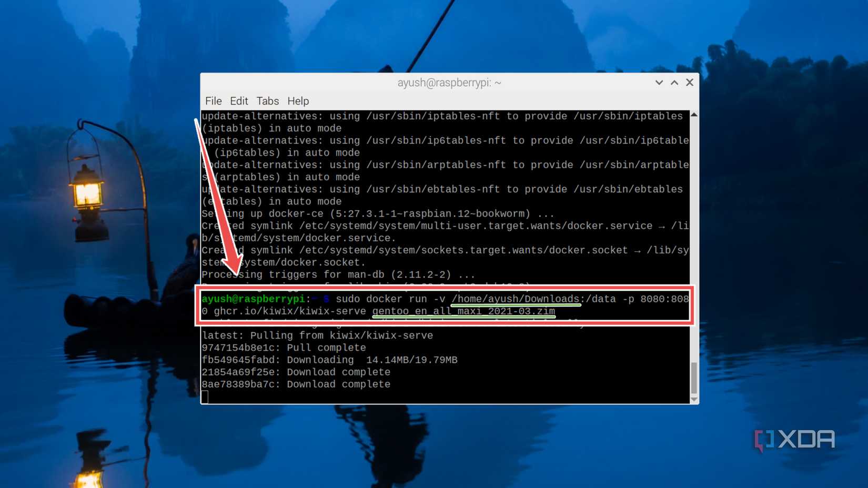Click the window title ayush@raspberrypi: ~

(449, 83)
